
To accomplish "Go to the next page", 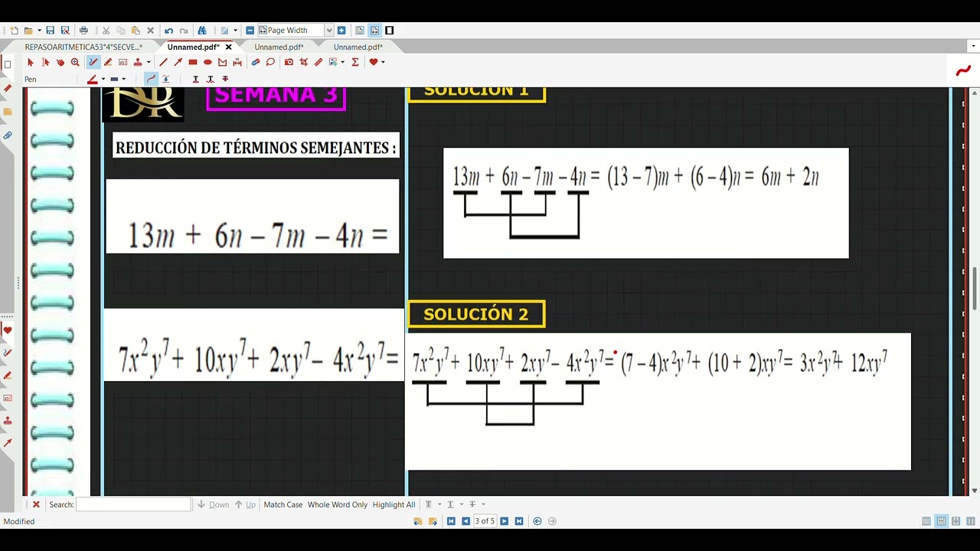I will [504, 521].
